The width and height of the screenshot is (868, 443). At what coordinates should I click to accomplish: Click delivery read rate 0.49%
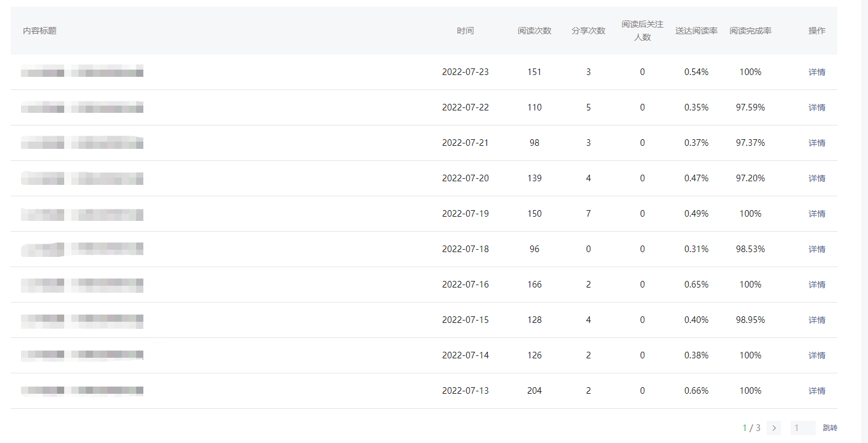tap(696, 214)
